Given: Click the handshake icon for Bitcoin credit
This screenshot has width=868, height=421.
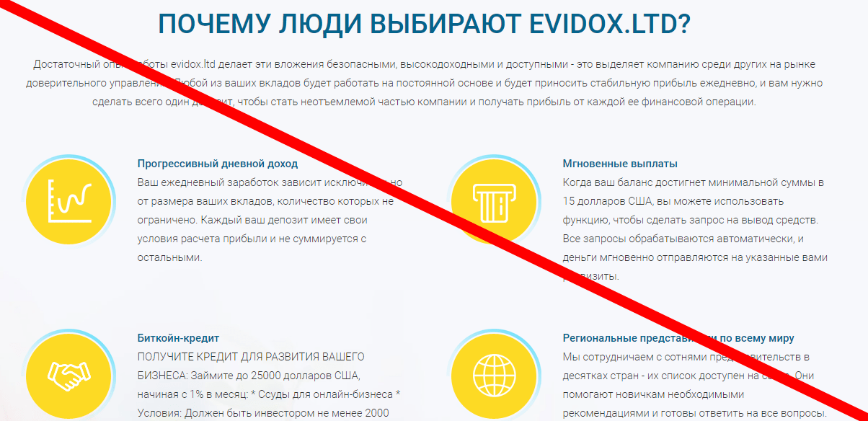Looking at the screenshot, I should pos(70,375).
